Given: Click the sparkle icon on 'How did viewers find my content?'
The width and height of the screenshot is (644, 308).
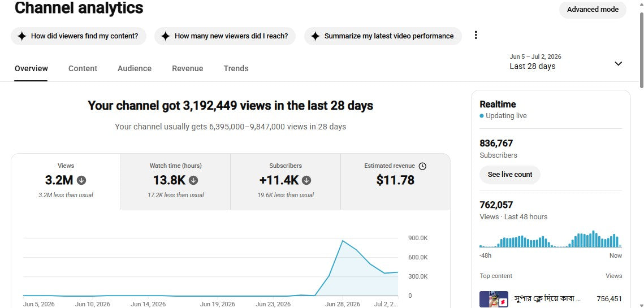Looking at the screenshot, I should 22,36.
